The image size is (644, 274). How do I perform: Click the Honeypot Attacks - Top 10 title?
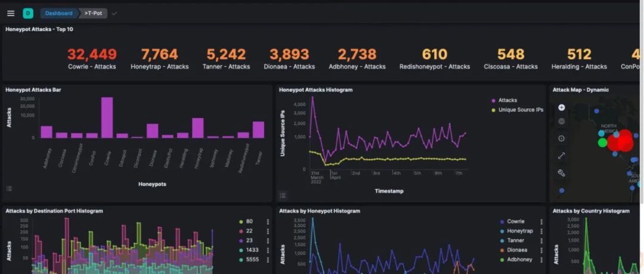click(x=39, y=30)
